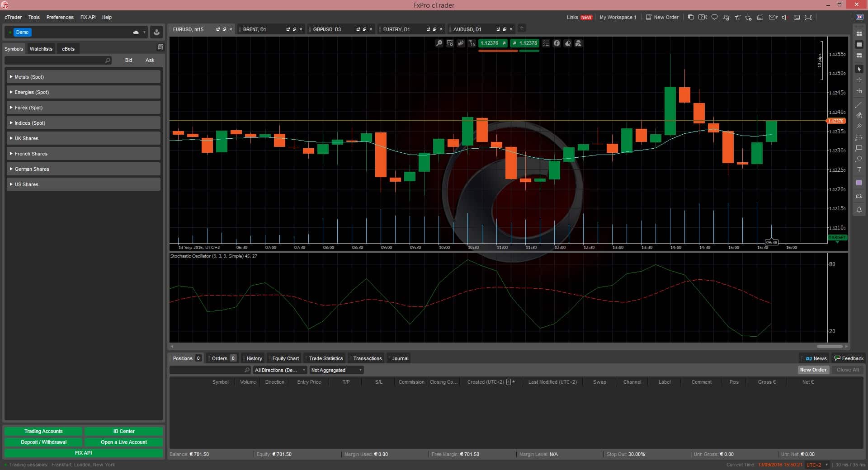Screen dimensions: 868x470
Task: Toggle QuickTrade click mode icon
Action: pos(749,17)
